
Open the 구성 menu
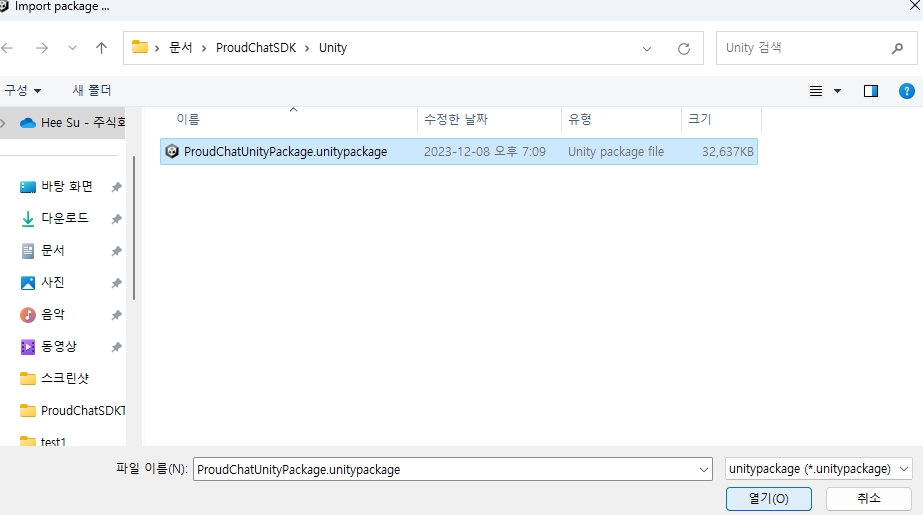[22, 91]
